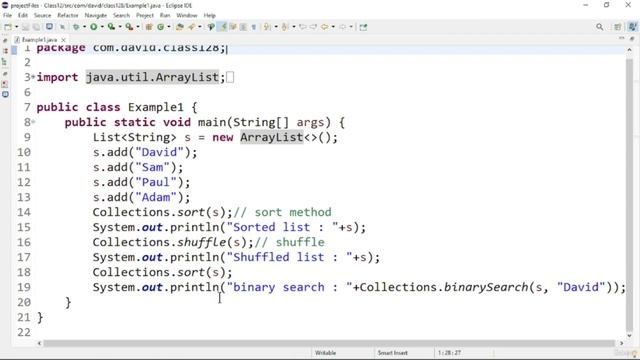Click the magnifier Search icon at toolbar right
This screenshot has width=640, height=360.
(x=600, y=27)
